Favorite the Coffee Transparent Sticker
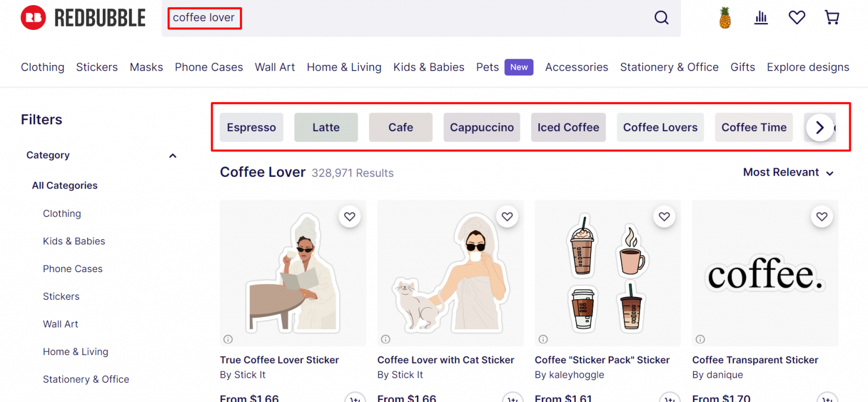The image size is (868, 402). click(x=822, y=216)
